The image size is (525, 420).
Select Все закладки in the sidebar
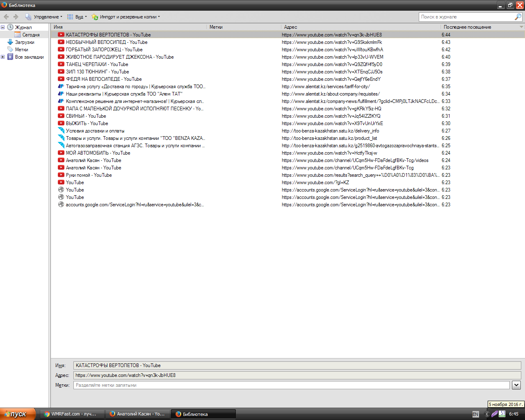point(29,57)
